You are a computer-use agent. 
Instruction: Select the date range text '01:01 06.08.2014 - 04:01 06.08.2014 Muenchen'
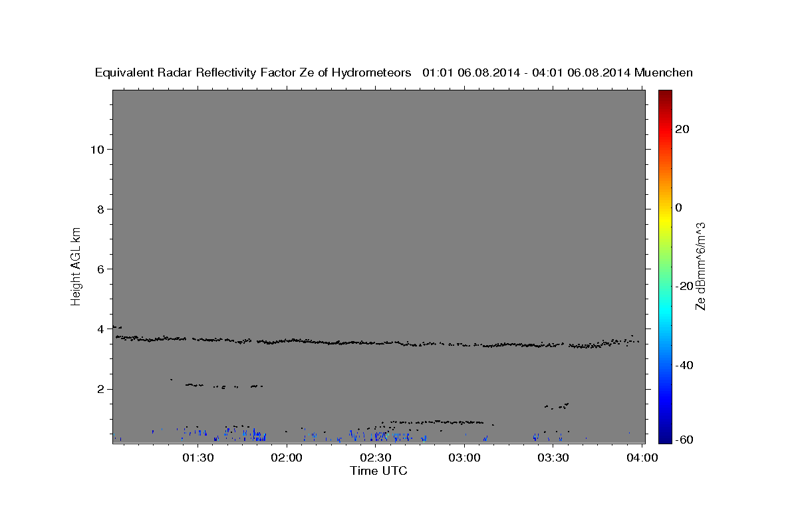[558, 73]
